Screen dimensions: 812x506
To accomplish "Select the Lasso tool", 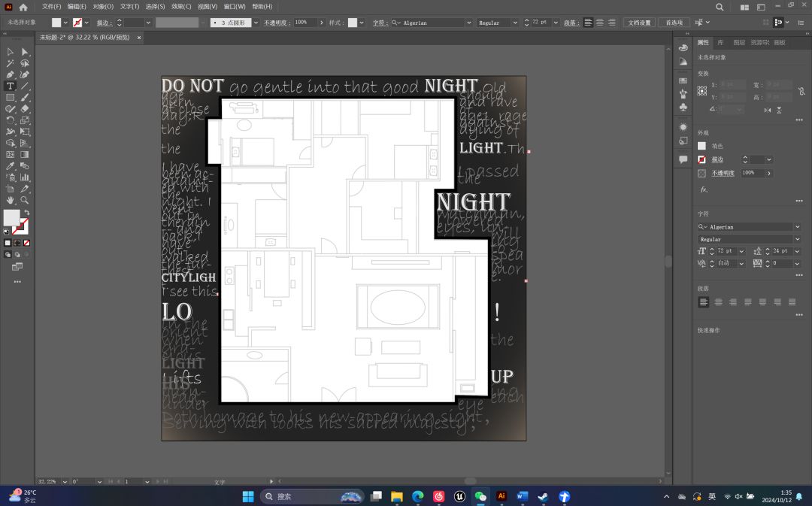I will coord(24,63).
